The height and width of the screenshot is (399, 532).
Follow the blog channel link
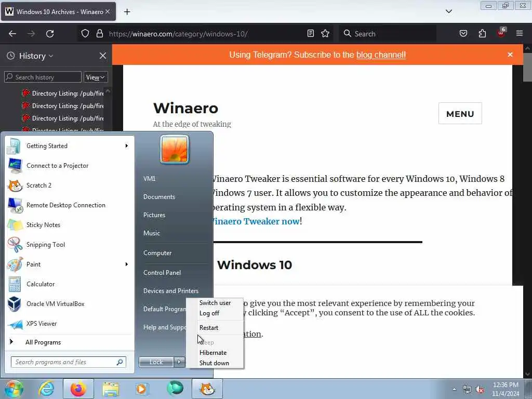point(381,55)
